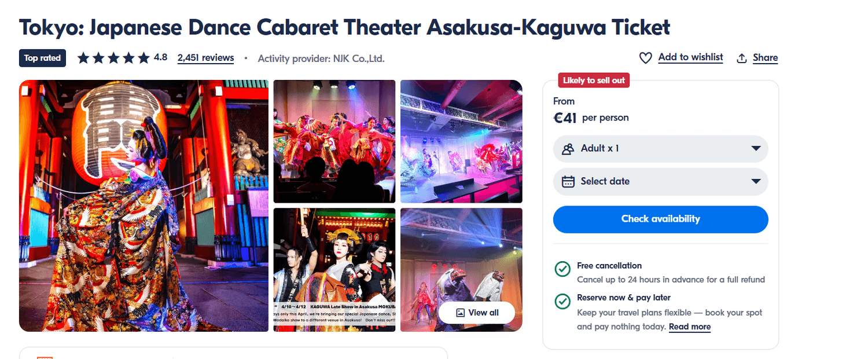This screenshot has width=868, height=359.
Task: Click the image icon in View all
Action: click(x=461, y=313)
